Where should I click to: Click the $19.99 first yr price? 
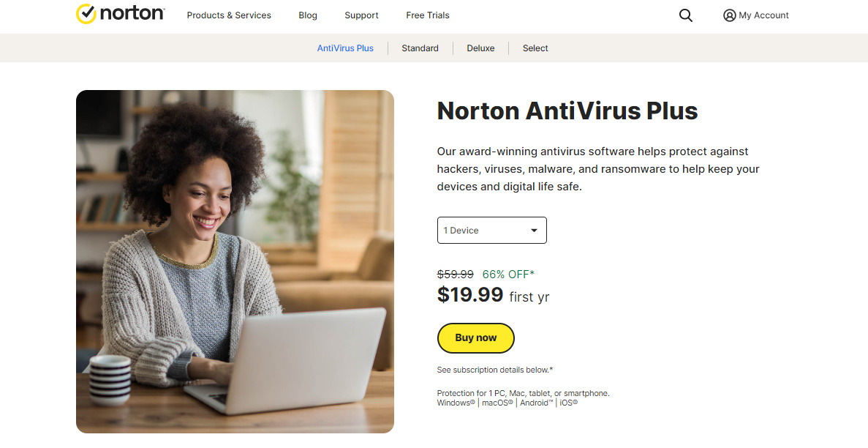point(493,296)
